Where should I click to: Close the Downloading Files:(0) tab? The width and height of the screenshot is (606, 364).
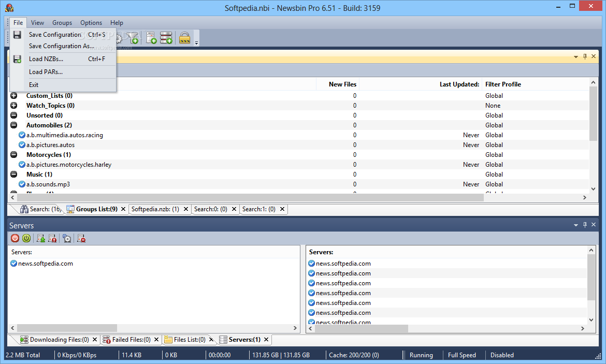[95, 340]
